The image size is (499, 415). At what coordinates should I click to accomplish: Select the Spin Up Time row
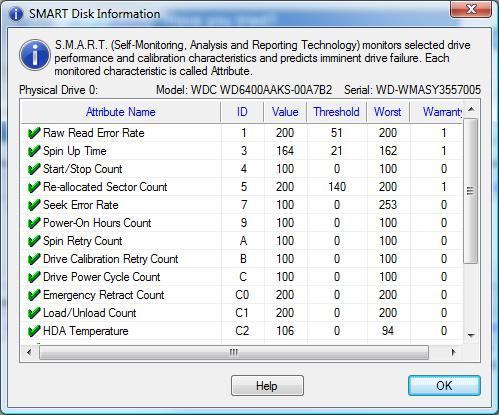point(242,151)
